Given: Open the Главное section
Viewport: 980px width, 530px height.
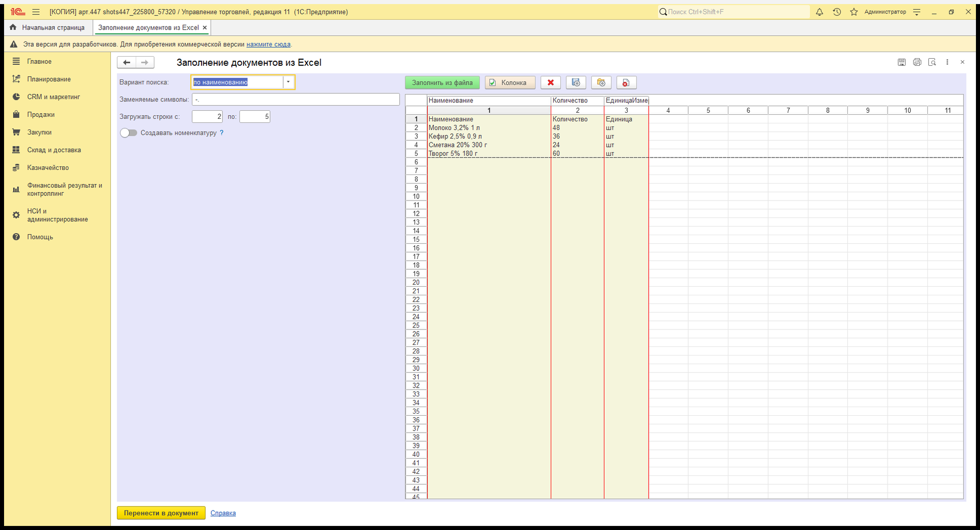Looking at the screenshot, I should tap(39, 62).
